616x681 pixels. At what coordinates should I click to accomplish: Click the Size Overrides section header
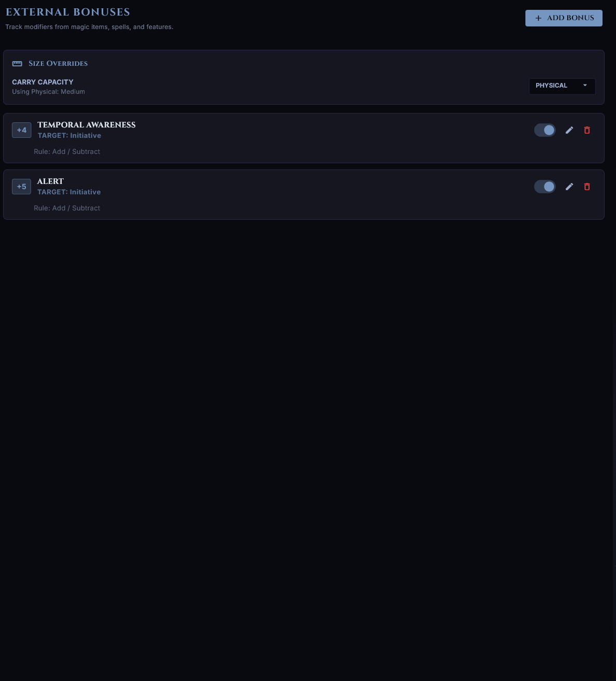tap(58, 63)
